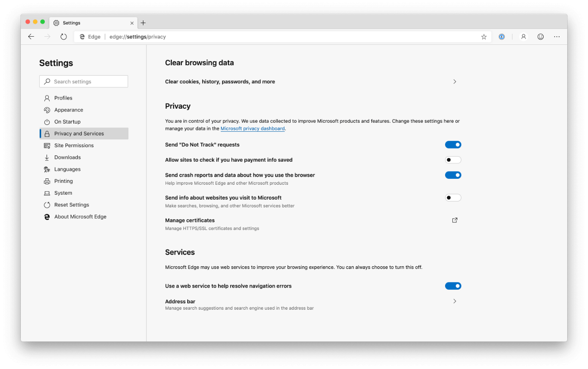Open About Microsoft Edge

pos(80,216)
